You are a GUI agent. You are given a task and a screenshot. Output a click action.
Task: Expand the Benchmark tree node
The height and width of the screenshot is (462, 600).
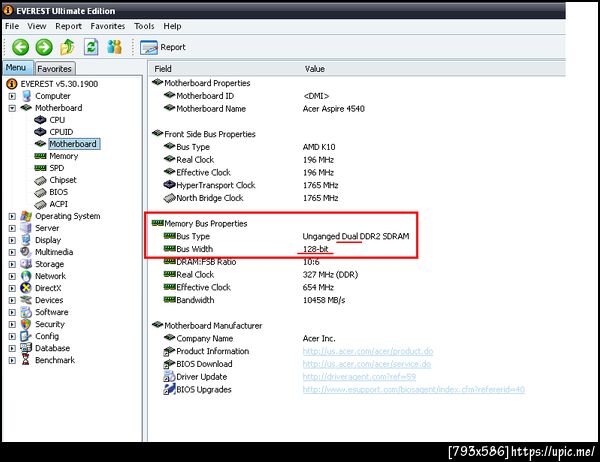[x=12, y=360]
